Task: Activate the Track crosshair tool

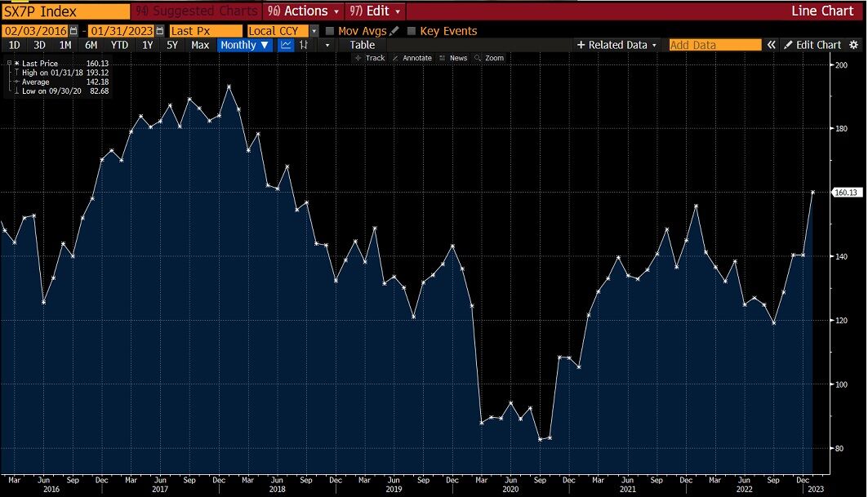Action: [x=370, y=58]
